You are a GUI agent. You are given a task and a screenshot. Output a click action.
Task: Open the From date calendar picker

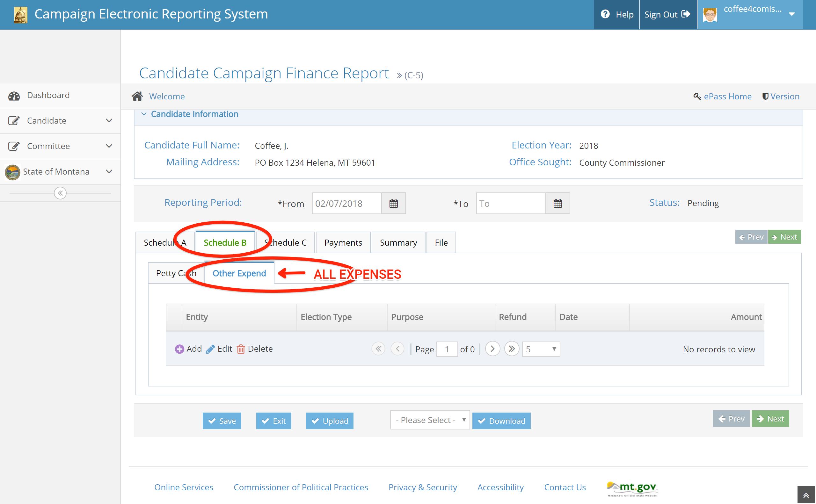(x=393, y=203)
